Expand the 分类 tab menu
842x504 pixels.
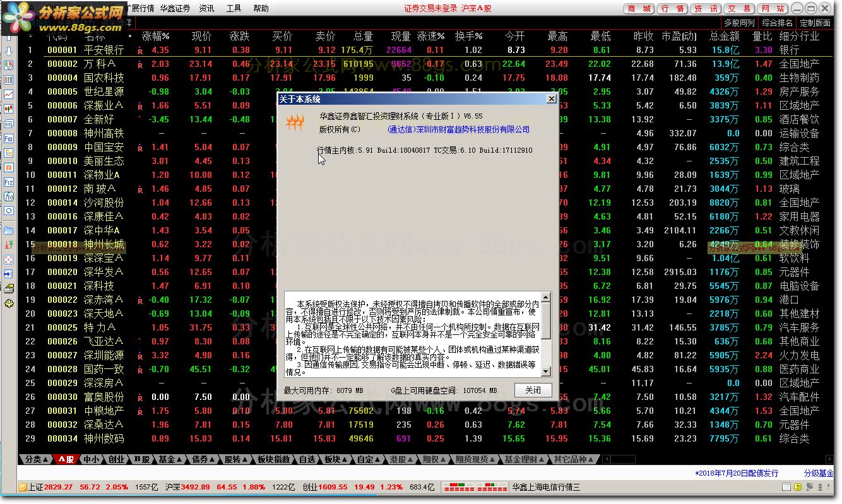click(x=35, y=459)
